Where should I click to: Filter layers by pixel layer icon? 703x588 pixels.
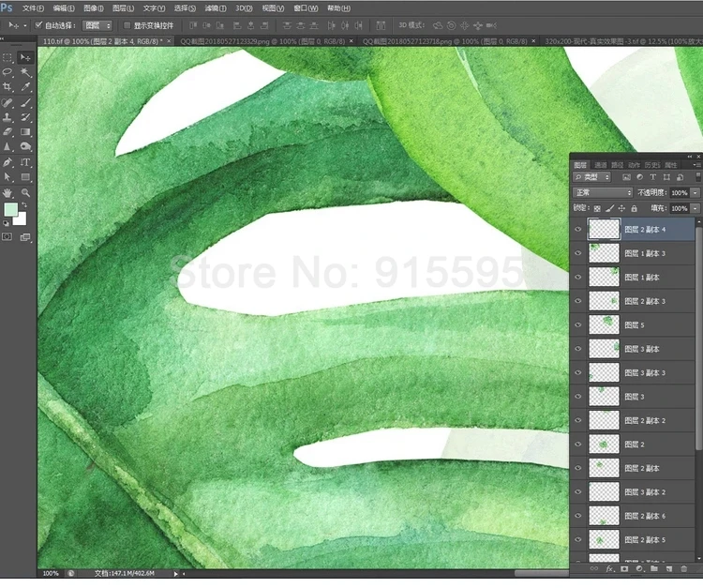pyautogui.click(x=626, y=177)
